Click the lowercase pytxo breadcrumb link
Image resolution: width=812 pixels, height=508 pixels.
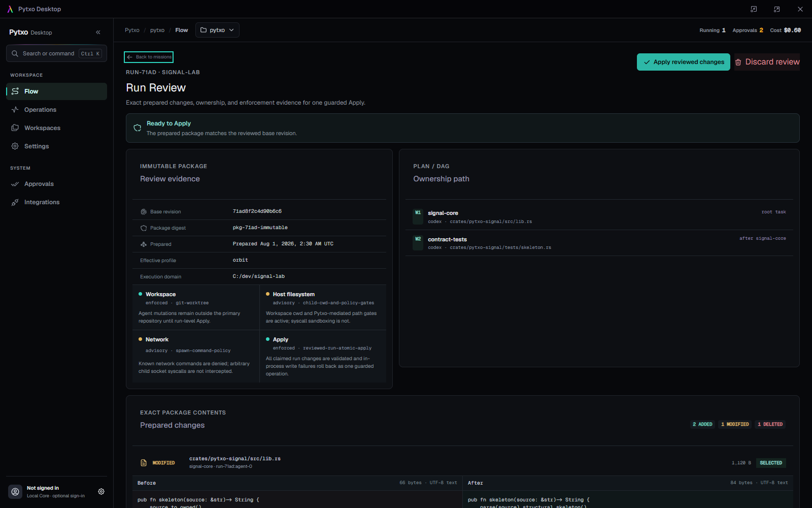coord(157,30)
